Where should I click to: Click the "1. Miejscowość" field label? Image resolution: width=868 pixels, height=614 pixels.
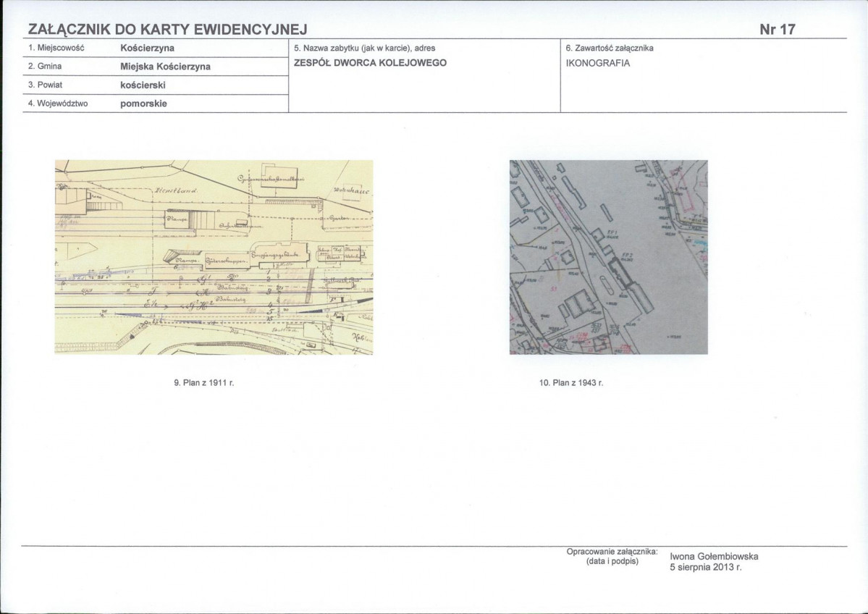click(x=56, y=48)
